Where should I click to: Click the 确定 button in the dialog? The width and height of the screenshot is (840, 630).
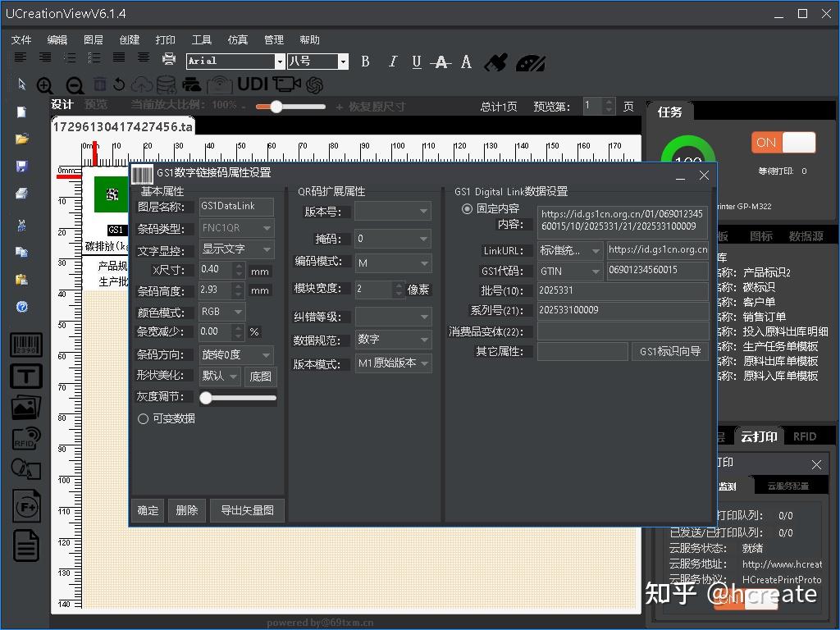[x=147, y=510]
